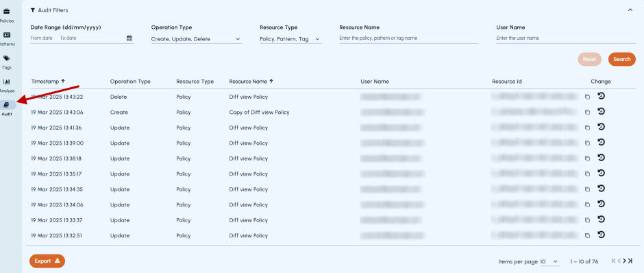This screenshot has height=273, width=644.
Task: Click the User Name filter field
Action: pyautogui.click(x=566, y=38)
